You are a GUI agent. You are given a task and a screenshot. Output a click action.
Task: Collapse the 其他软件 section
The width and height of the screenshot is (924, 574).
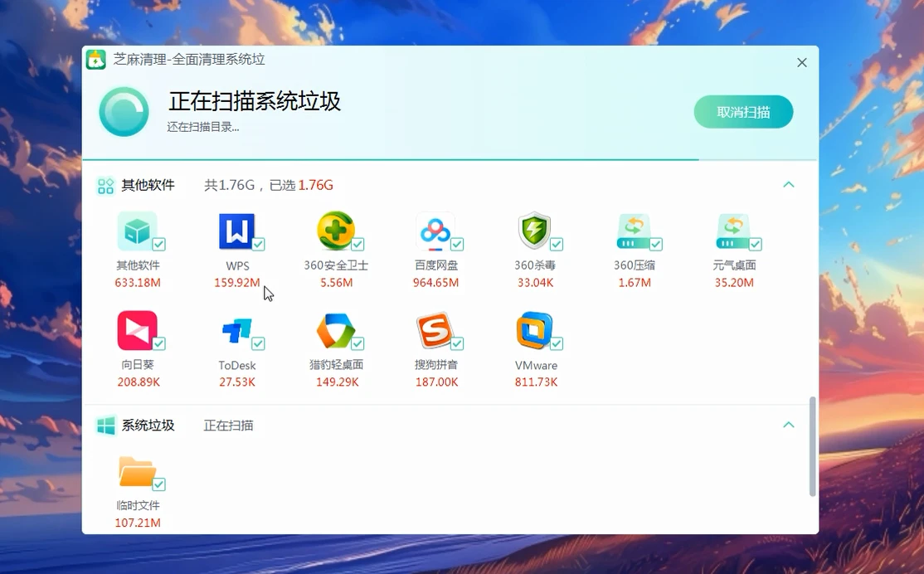(789, 185)
